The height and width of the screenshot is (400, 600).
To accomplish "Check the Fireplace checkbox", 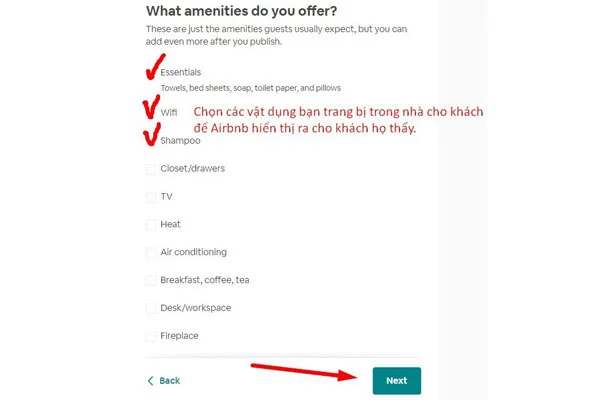I will tap(151, 336).
